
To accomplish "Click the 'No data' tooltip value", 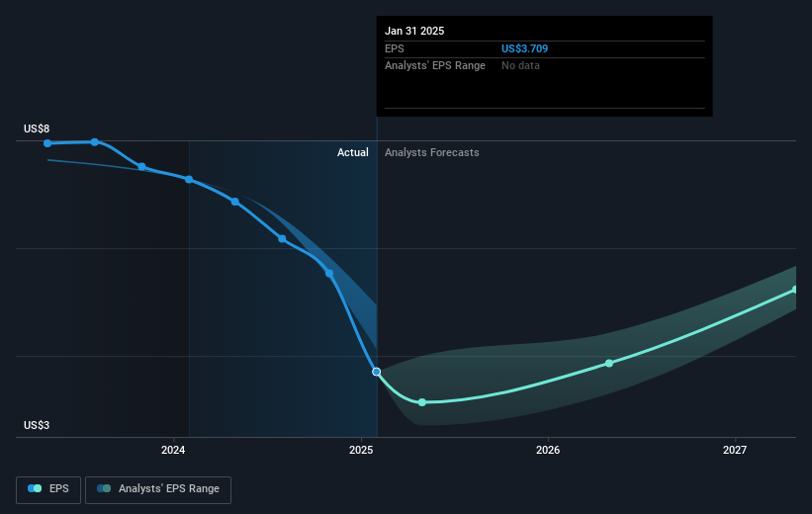I will [x=520, y=66].
